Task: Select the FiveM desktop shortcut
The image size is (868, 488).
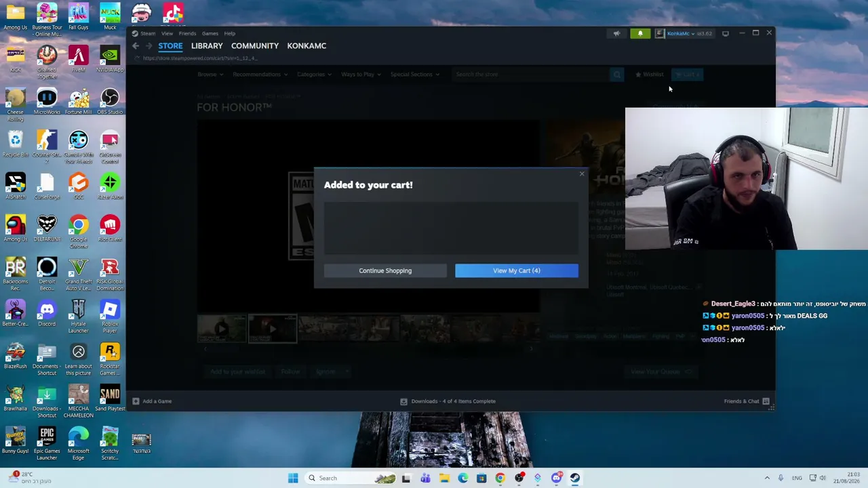Action: [x=78, y=60]
